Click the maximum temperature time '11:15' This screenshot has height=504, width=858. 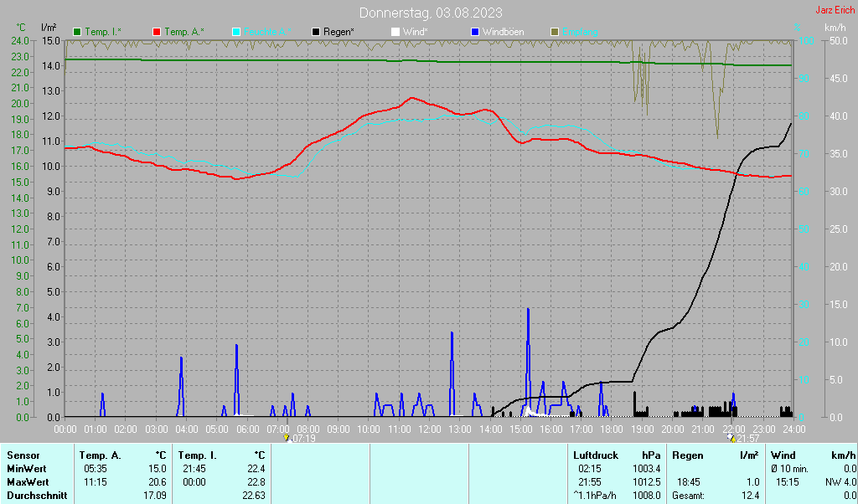point(96,482)
